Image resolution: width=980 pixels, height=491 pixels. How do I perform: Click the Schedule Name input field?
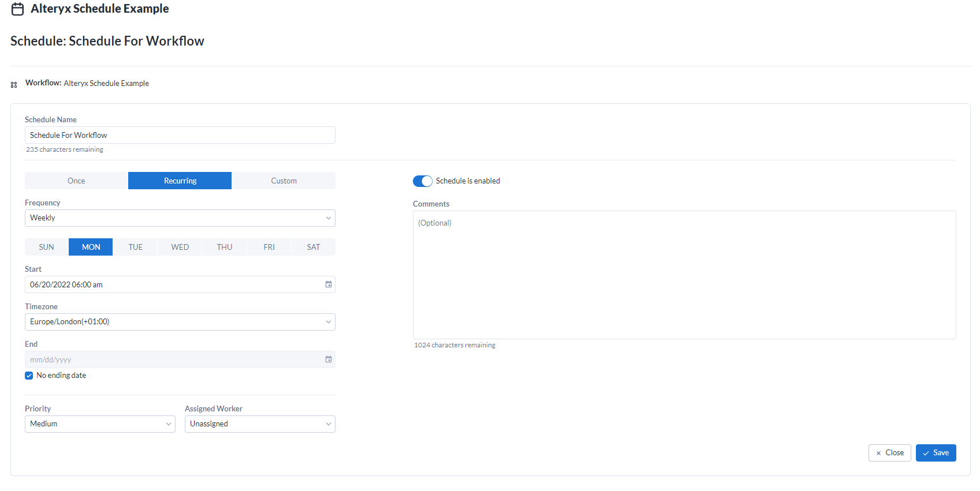click(180, 135)
